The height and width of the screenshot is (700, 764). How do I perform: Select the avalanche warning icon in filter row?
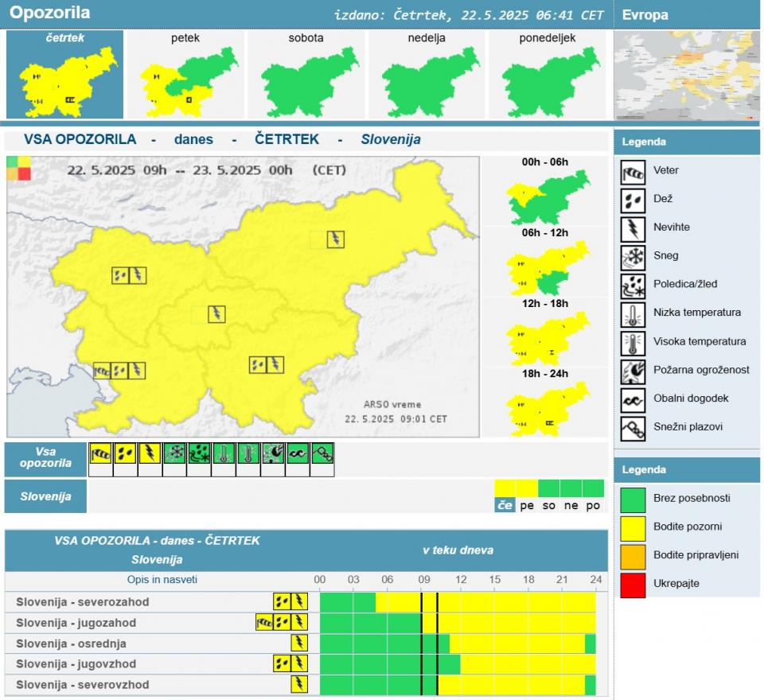pos(322,454)
